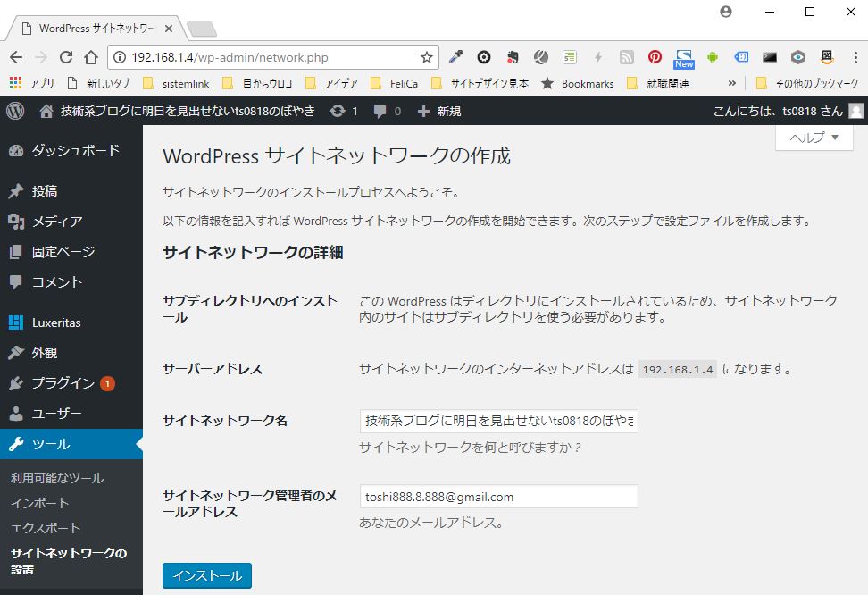Open the サイトデザイン見本 bookmark folder
The height and width of the screenshot is (595, 868).
point(480,84)
